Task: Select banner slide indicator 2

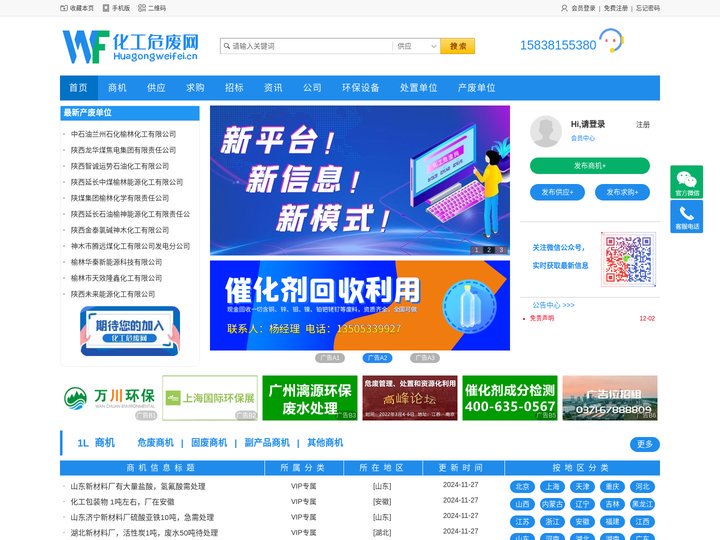Action: point(489,250)
